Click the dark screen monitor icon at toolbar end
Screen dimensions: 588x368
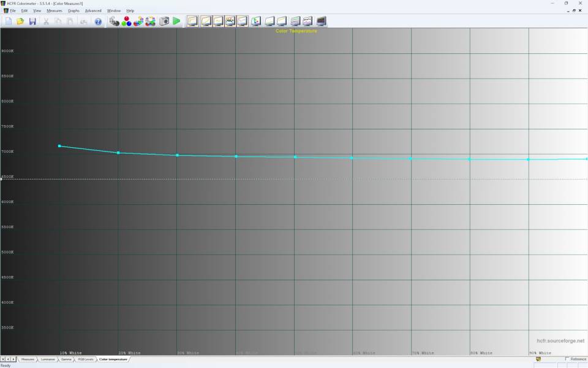(x=322, y=21)
